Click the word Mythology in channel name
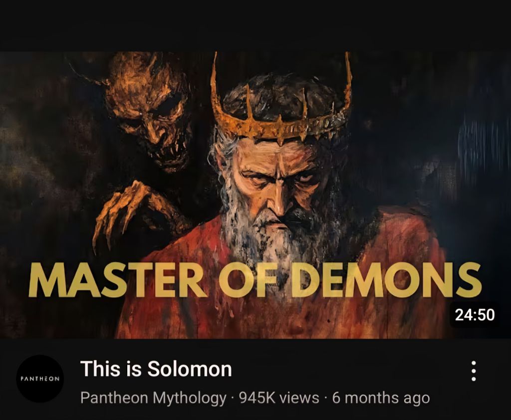 pos(189,399)
